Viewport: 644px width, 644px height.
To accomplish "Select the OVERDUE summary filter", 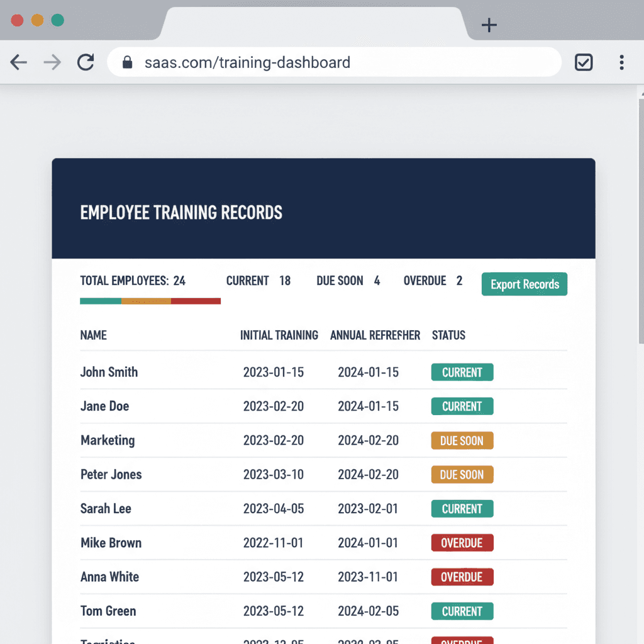I will click(433, 280).
